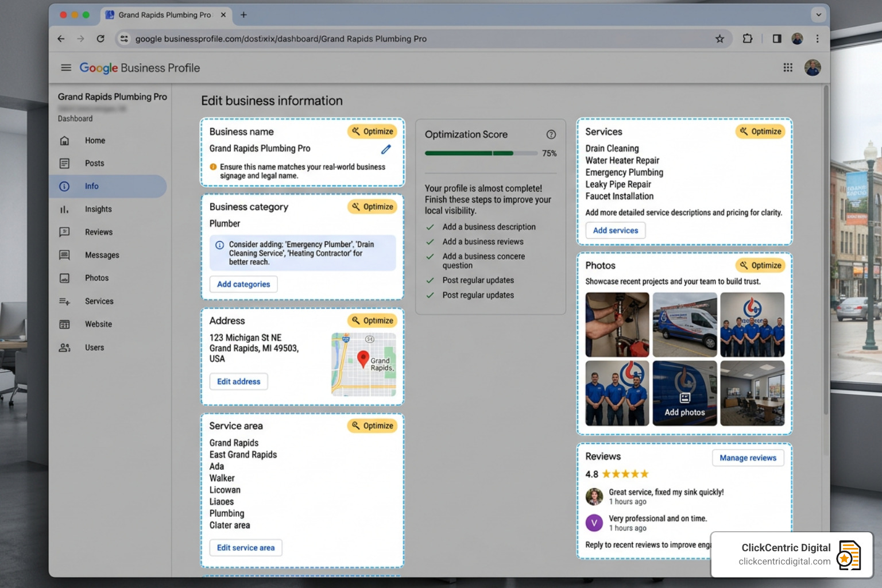882x588 pixels.
Task: Open the Google apps grid menu
Action: (x=787, y=67)
